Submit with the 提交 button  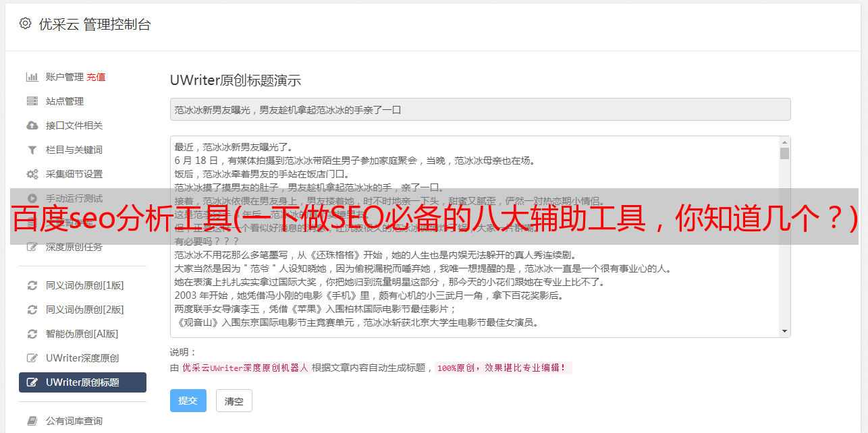[188, 401]
